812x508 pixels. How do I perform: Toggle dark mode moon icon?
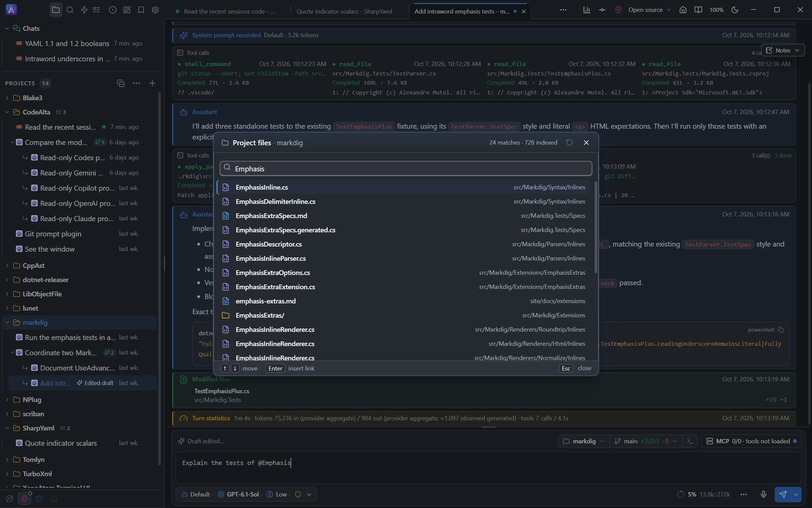[x=735, y=10]
